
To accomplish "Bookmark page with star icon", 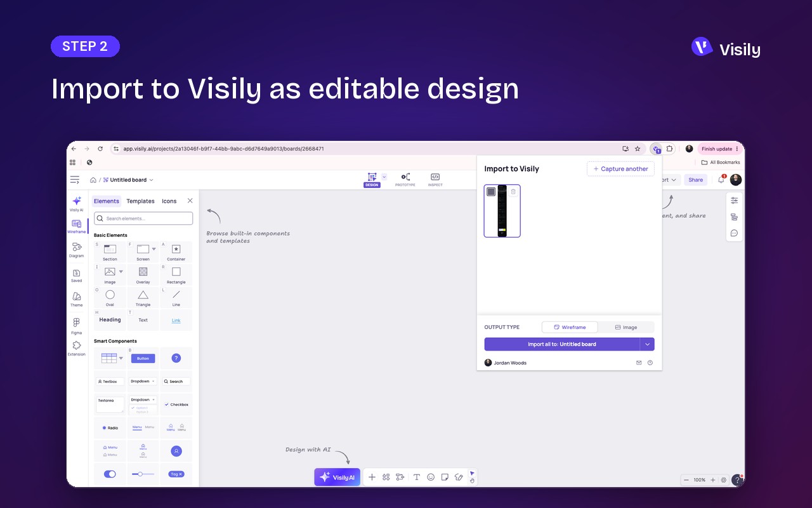I will (x=638, y=149).
